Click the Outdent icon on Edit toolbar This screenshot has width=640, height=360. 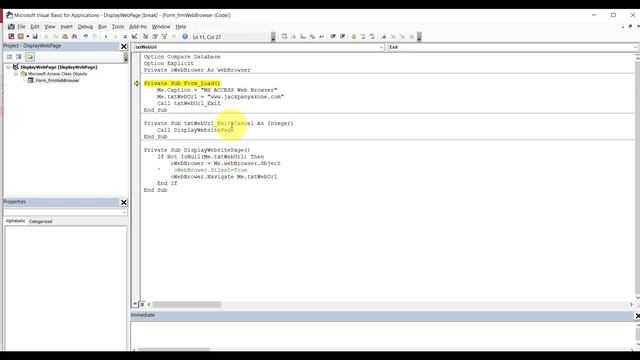[342, 37]
